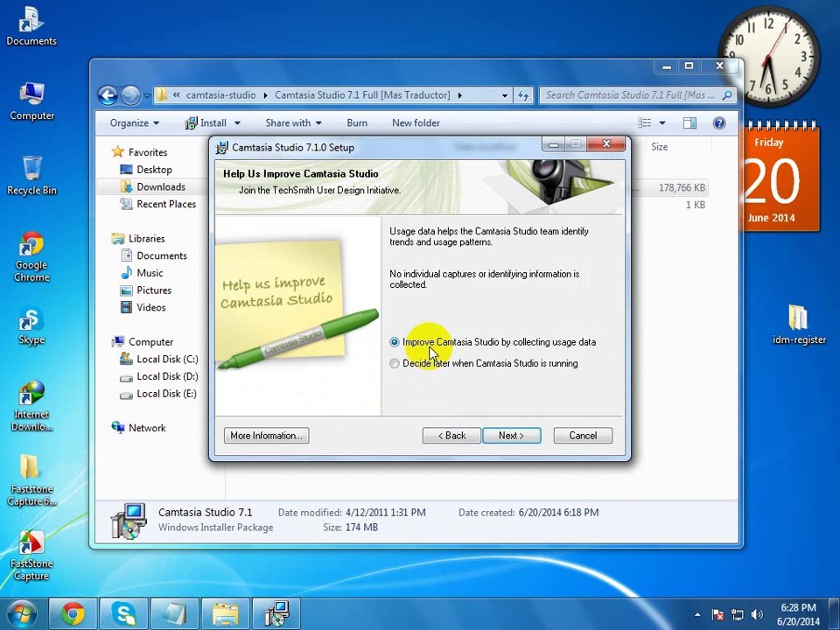Open the Documents desktop shortcut
Viewport: 840px width, 630px height.
click(x=31, y=26)
